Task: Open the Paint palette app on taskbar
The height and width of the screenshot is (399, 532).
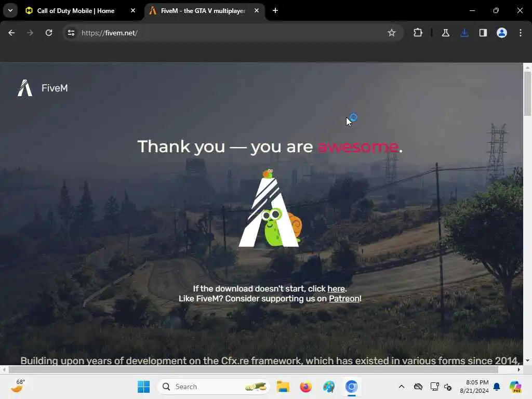Action: pos(329,387)
